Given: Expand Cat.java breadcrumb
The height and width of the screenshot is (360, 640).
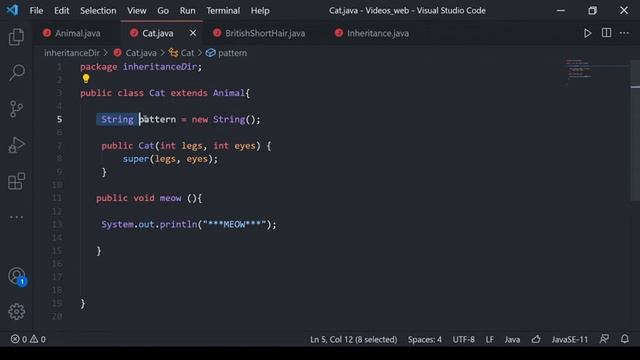Looking at the screenshot, I should 141,53.
